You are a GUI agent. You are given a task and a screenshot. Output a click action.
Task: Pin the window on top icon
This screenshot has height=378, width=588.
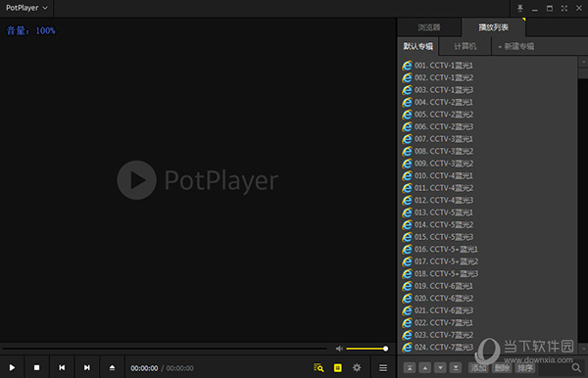[x=519, y=8]
